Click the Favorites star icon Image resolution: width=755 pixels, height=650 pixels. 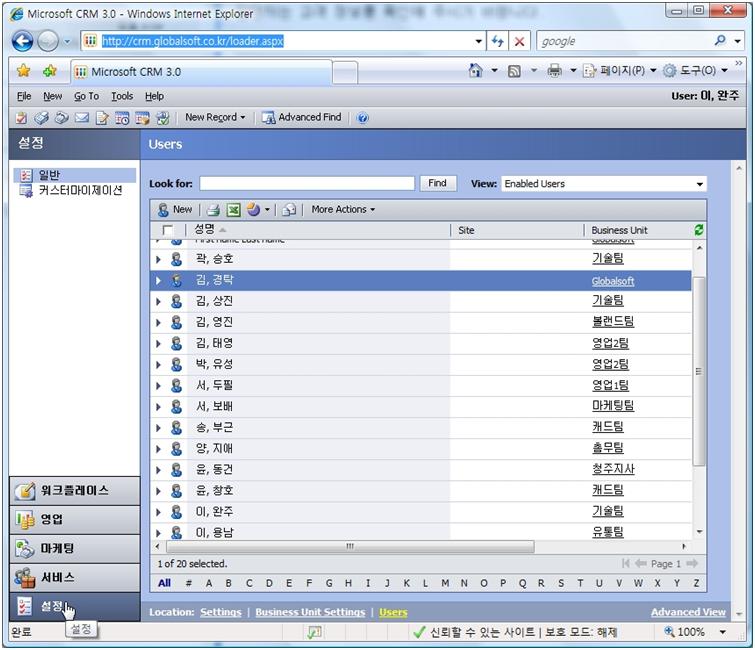pyautogui.click(x=23, y=71)
